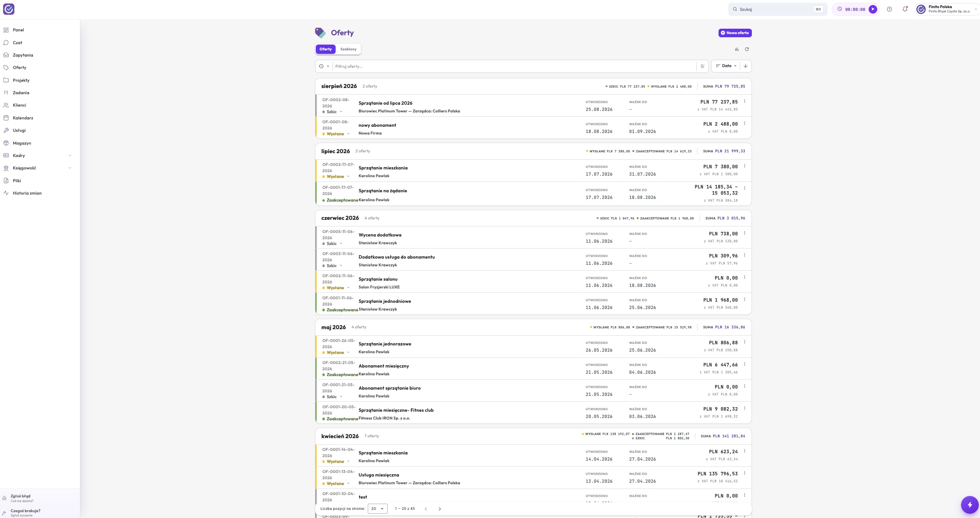Change Wysłane status of OF-0001-26-05-2026
The width and height of the screenshot is (980, 518).
pos(336,352)
